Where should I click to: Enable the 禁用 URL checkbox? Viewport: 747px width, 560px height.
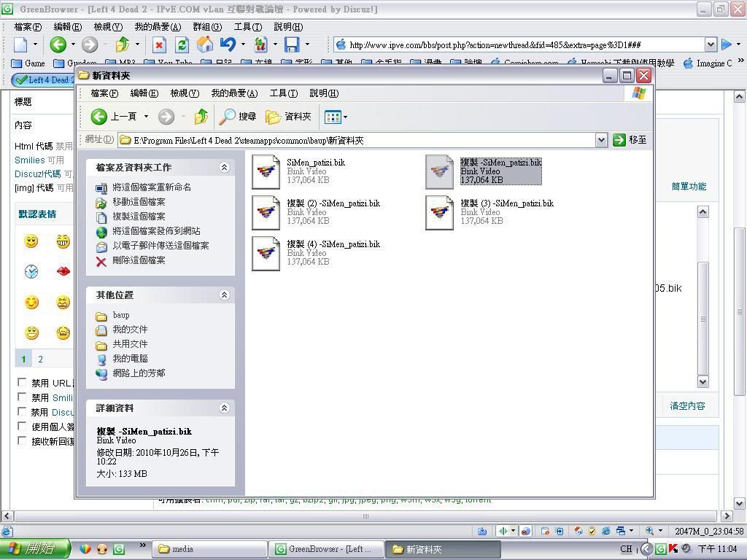[22, 382]
